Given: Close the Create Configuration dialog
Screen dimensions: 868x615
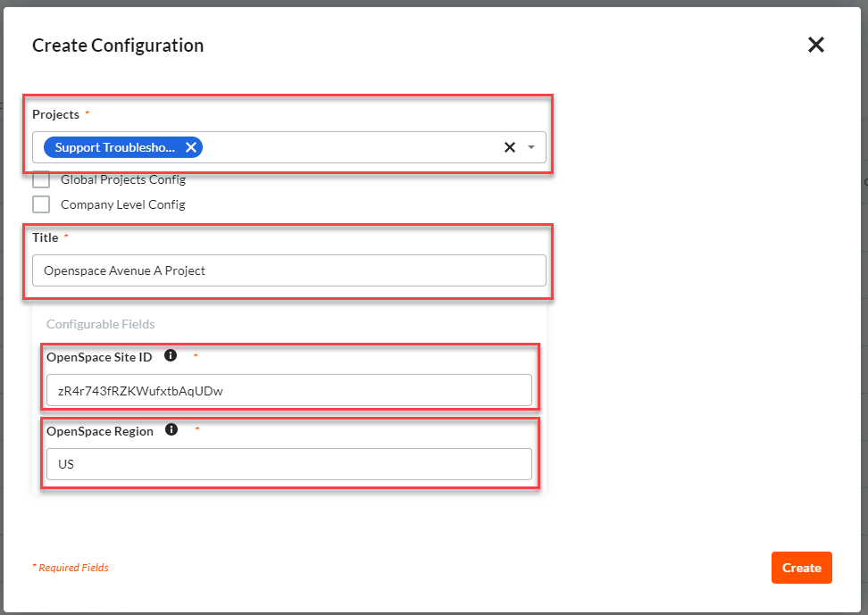Looking at the screenshot, I should click(815, 45).
